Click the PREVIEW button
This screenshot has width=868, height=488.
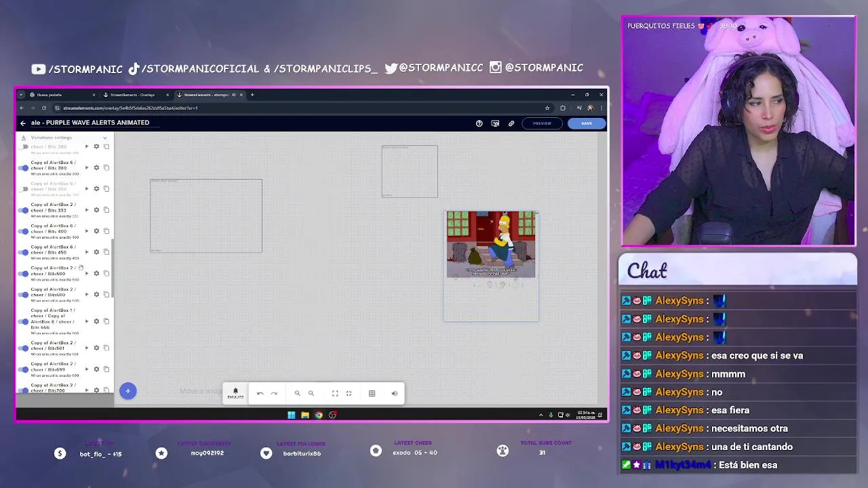(x=542, y=123)
